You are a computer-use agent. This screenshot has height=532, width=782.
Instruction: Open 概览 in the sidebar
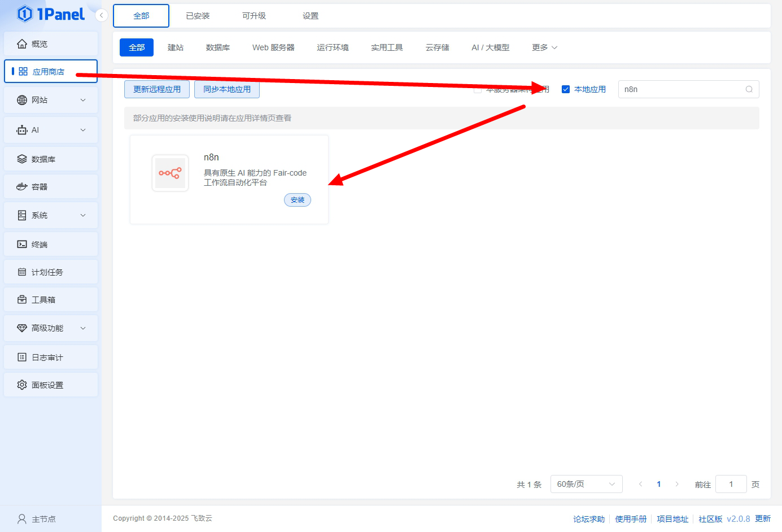point(51,43)
